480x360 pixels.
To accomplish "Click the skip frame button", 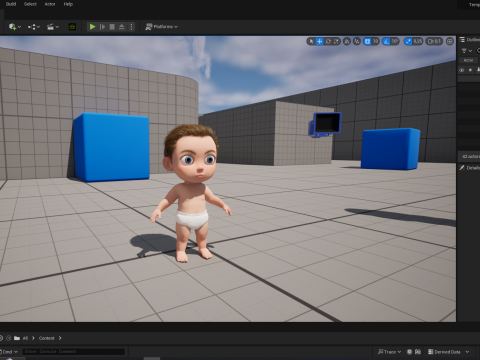I will (102, 27).
